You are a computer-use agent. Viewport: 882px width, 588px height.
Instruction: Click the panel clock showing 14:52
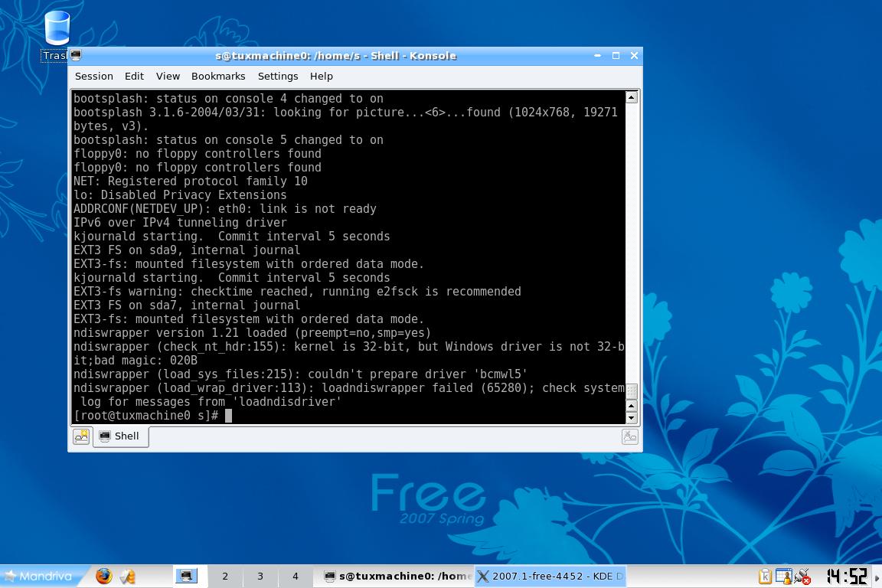846,577
